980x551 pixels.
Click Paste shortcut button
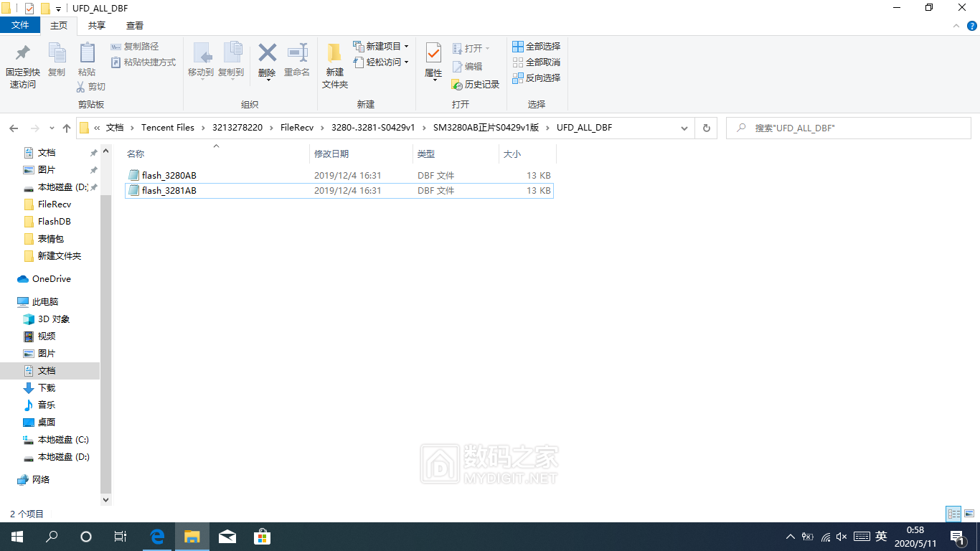click(x=143, y=62)
